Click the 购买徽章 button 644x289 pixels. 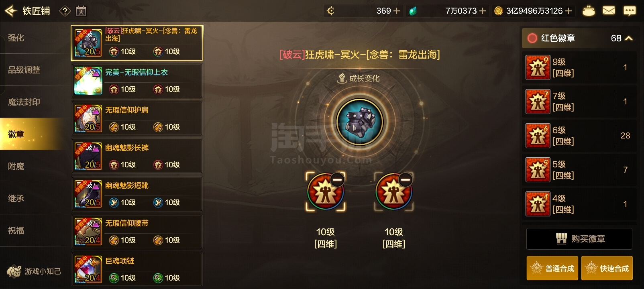[x=579, y=239]
